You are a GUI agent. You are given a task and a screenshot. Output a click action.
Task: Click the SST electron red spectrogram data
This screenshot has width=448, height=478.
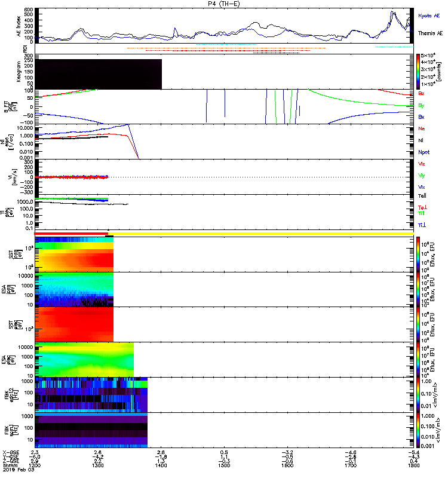point(74,324)
